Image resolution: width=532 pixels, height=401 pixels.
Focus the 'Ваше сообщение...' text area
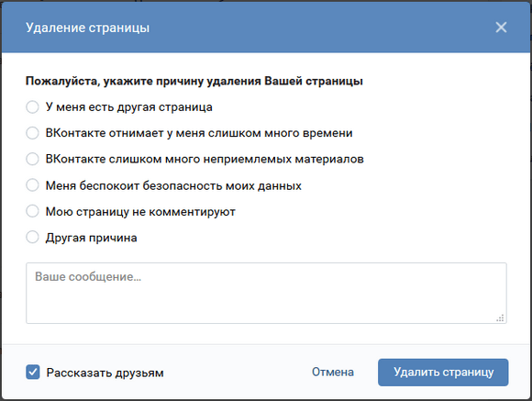click(x=266, y=293)
